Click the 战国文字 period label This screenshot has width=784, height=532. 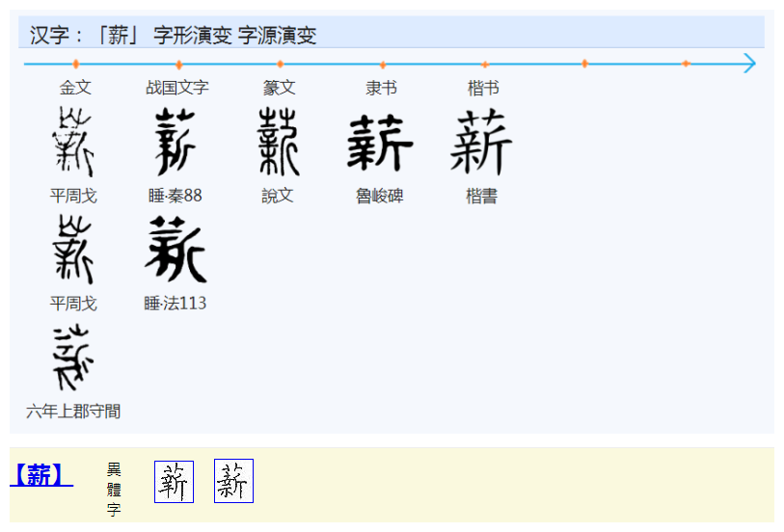(x=177, y=88)
